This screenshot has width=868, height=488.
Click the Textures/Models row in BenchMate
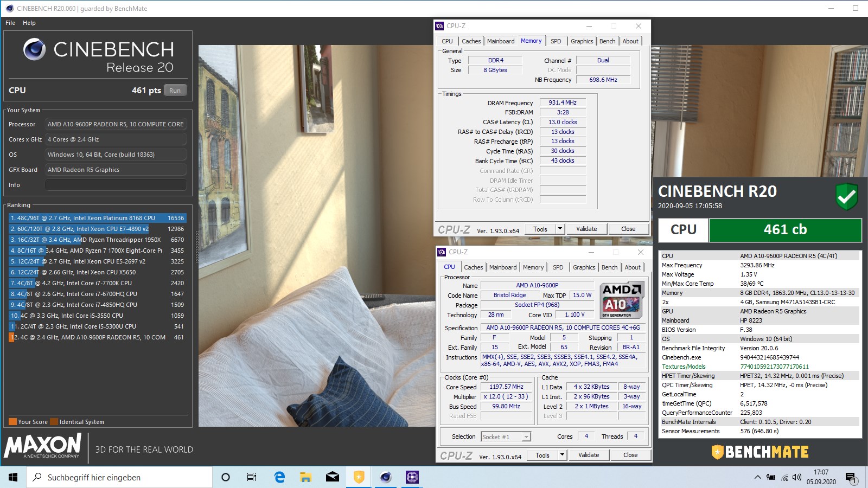(x=759, y=367)
